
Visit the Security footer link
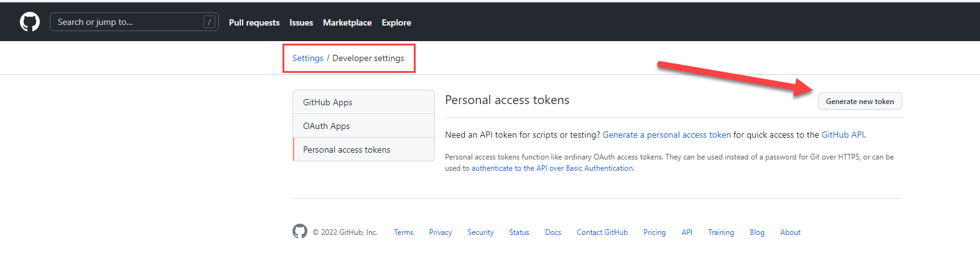coord(480,232)
